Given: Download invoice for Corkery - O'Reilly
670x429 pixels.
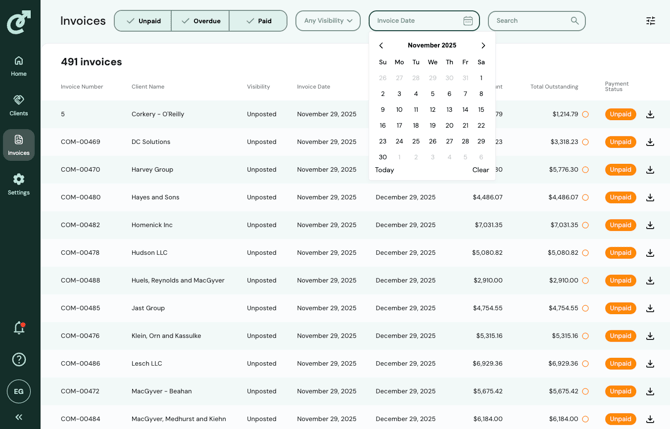Looking at the screenshot, I should (650, 114).
